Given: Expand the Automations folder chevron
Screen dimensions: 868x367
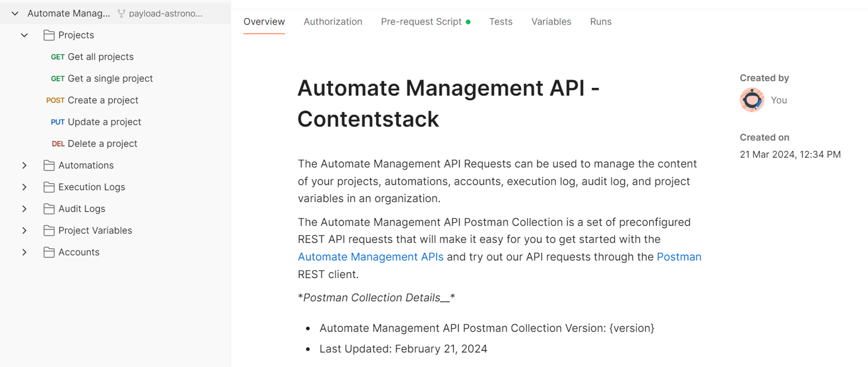Looking at the screenshot, I should coord(24,166).
